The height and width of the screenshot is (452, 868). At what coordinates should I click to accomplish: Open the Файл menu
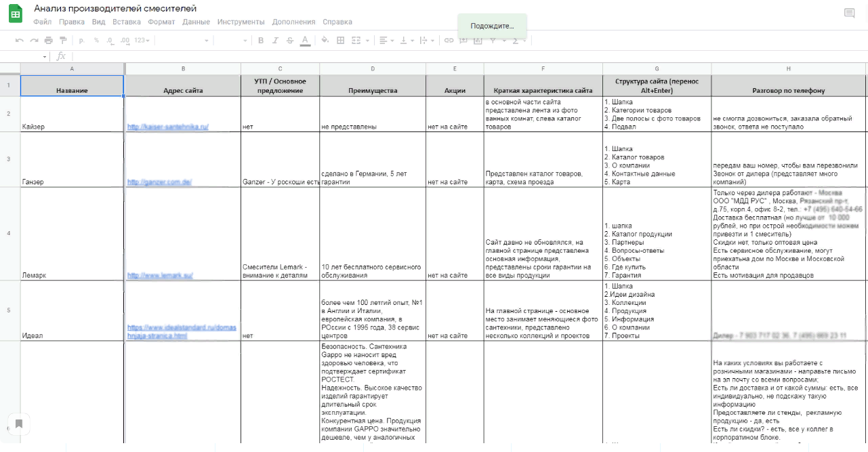[x=42, y=22]
